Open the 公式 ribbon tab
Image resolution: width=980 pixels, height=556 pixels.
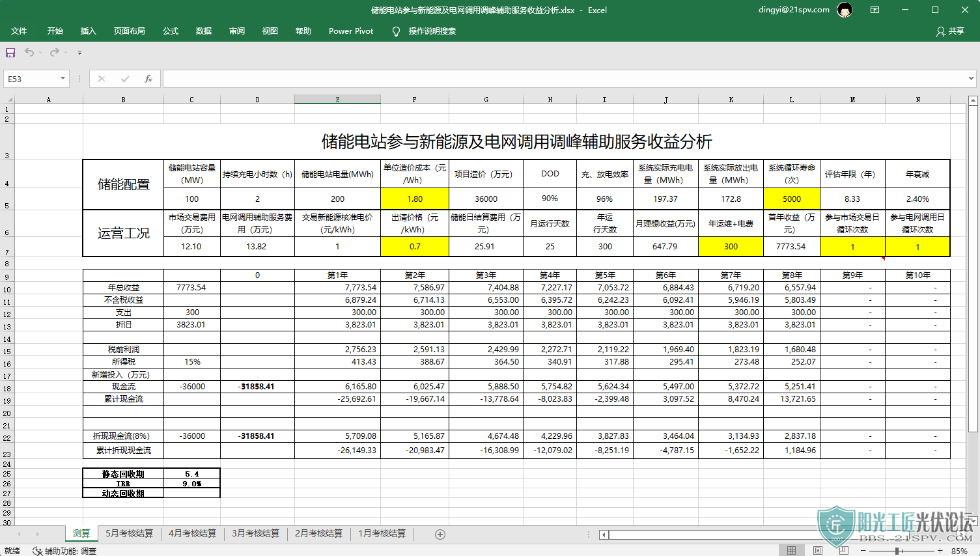tap(171, 31)
